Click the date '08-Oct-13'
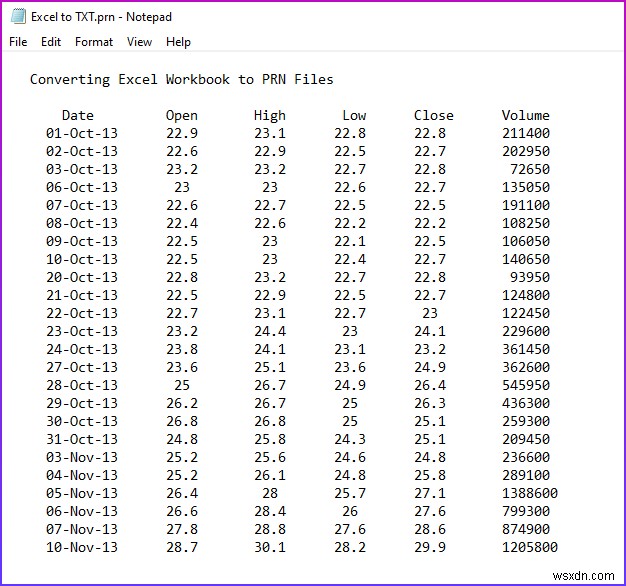This screenshot has width=626, height=586. click(x=82, y=223)
